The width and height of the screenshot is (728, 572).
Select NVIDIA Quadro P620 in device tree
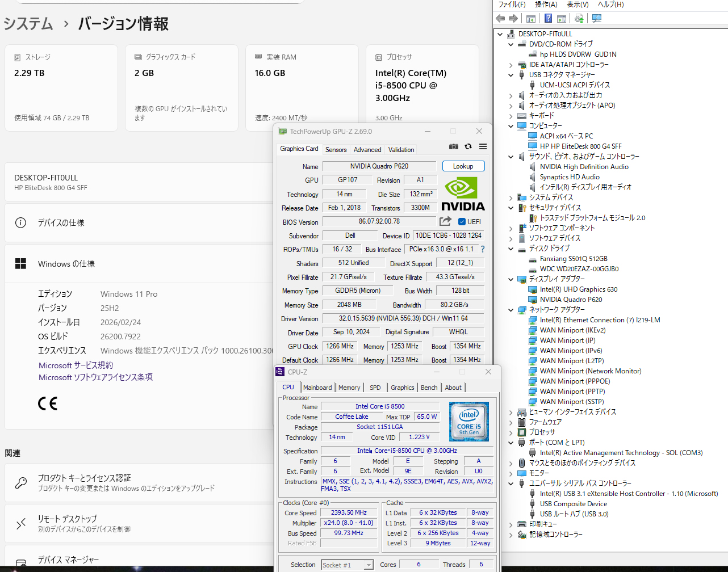571,300
